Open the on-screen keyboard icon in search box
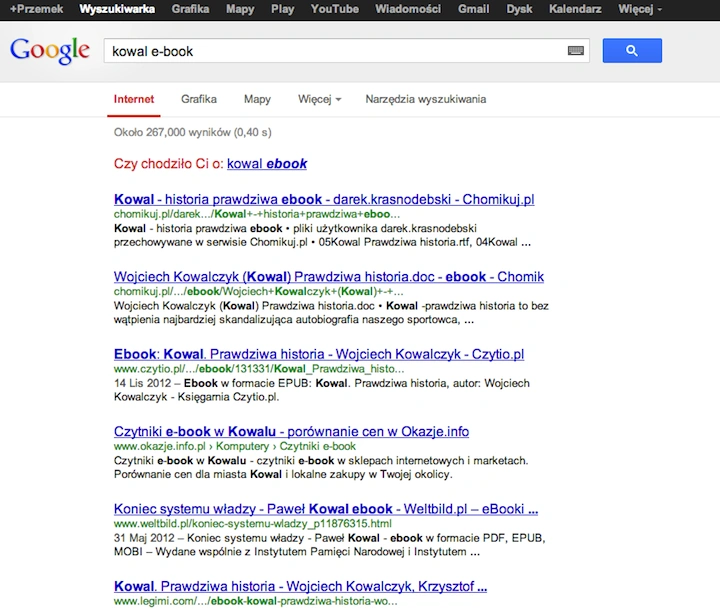This screenshot has height=609, width=720. [575, 51]
